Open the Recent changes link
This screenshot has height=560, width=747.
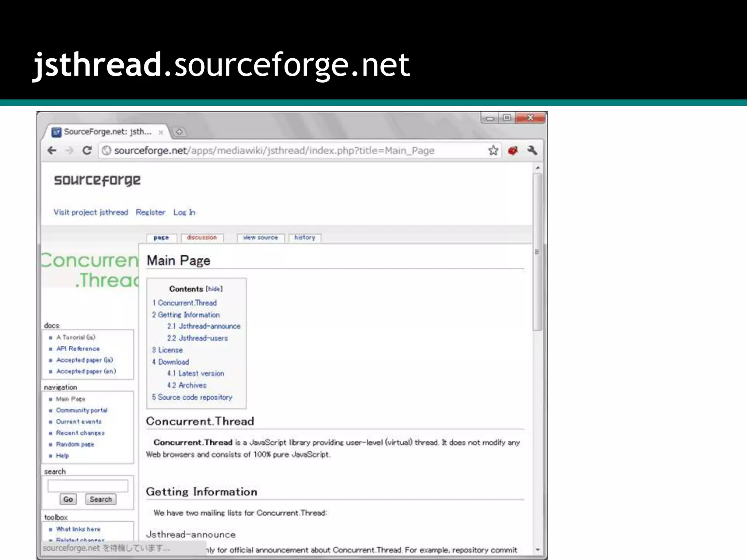tap(80, 433)
